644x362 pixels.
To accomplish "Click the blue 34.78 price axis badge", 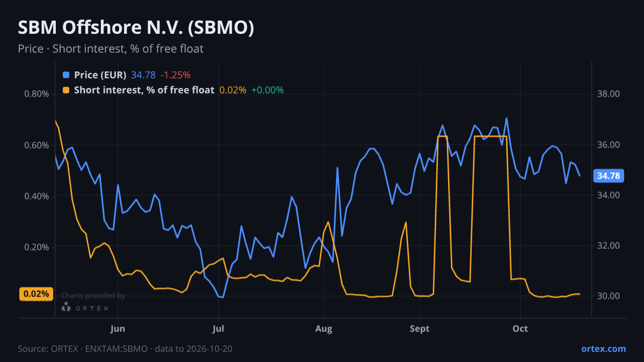I will pos(608,175).
